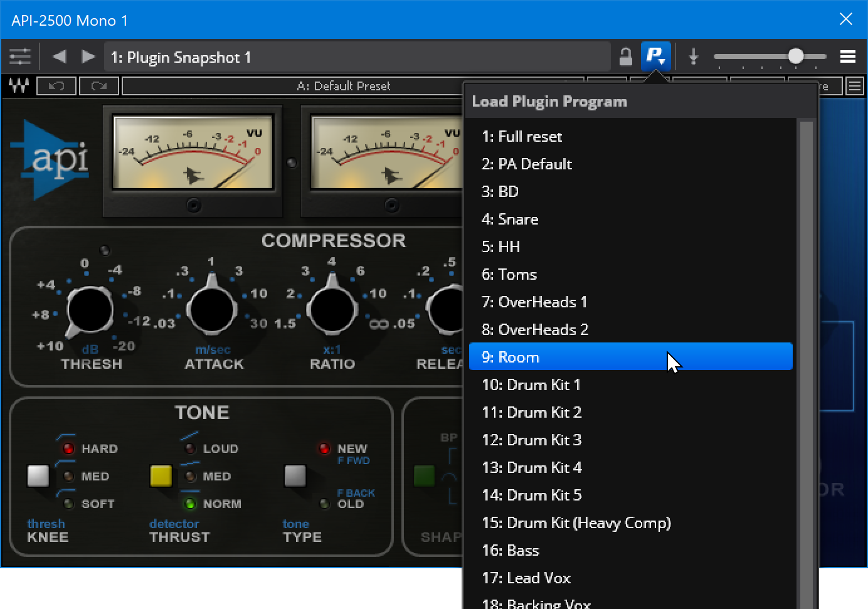Load the HH program
The width and height of the screenshot is (868, 609).
631,246
